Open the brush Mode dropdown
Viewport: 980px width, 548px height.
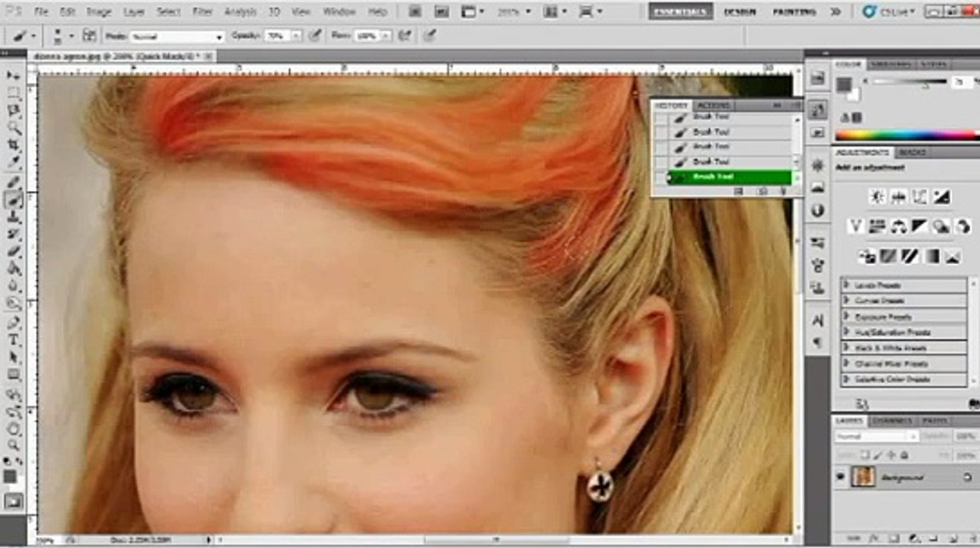pyautogui.click(x=177, y=37)
